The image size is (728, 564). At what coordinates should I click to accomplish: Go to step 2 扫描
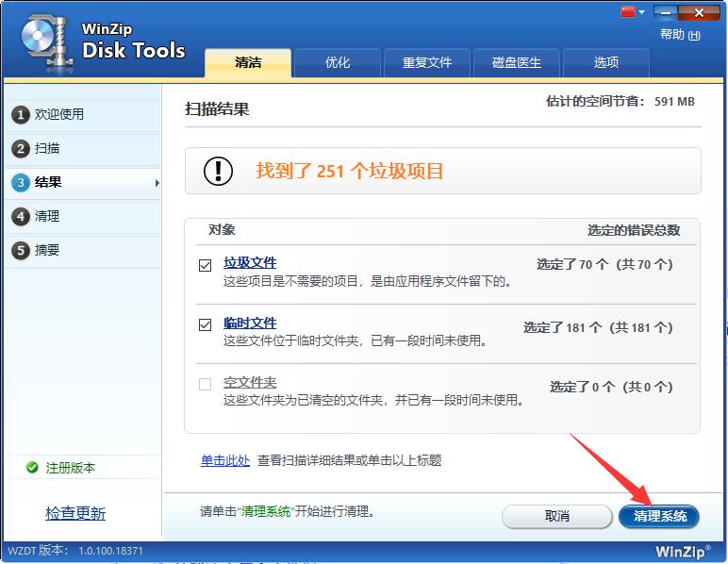(x=83, y=148)
